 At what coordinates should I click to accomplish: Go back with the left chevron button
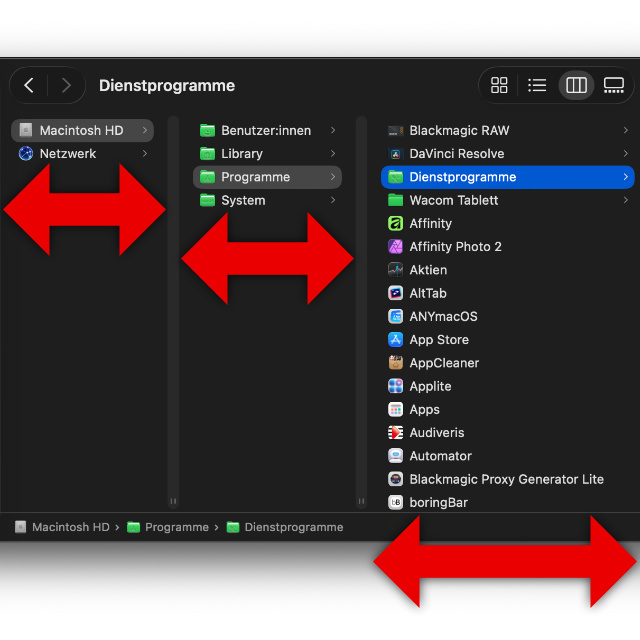29,85
